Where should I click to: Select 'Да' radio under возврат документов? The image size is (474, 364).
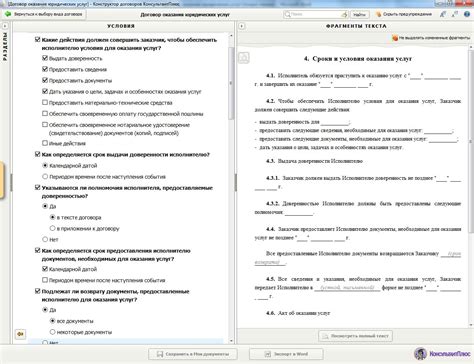pyautogui.click(x=45, y=310)
